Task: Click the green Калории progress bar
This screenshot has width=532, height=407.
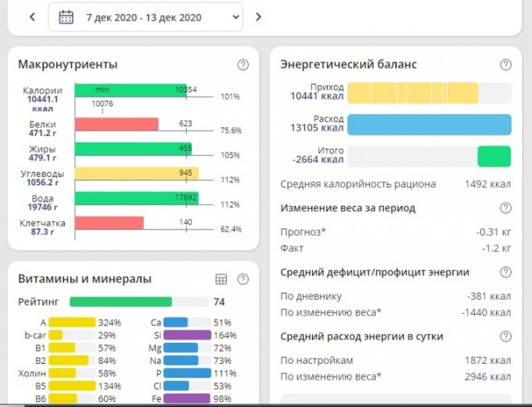Action: pos(133,90)
